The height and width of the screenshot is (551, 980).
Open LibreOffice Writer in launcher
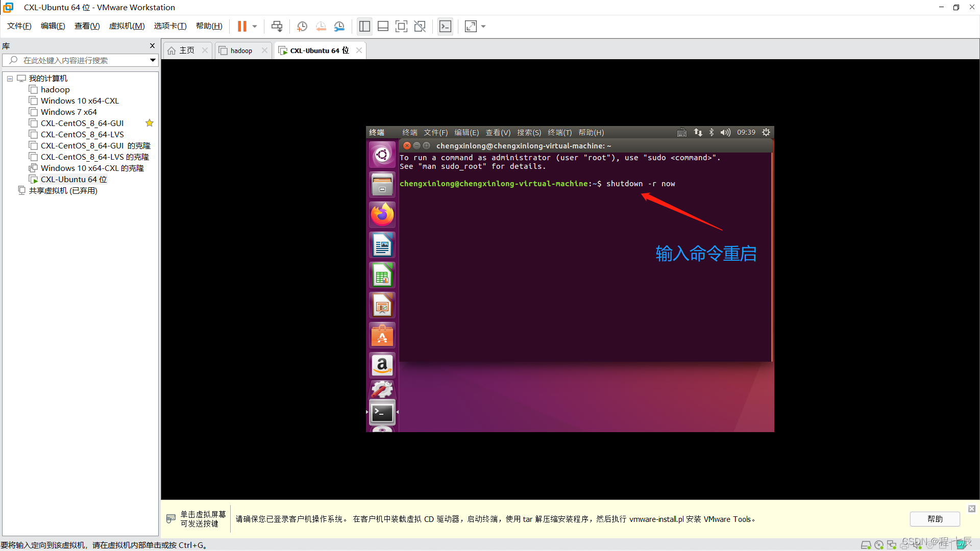[382, 245]
